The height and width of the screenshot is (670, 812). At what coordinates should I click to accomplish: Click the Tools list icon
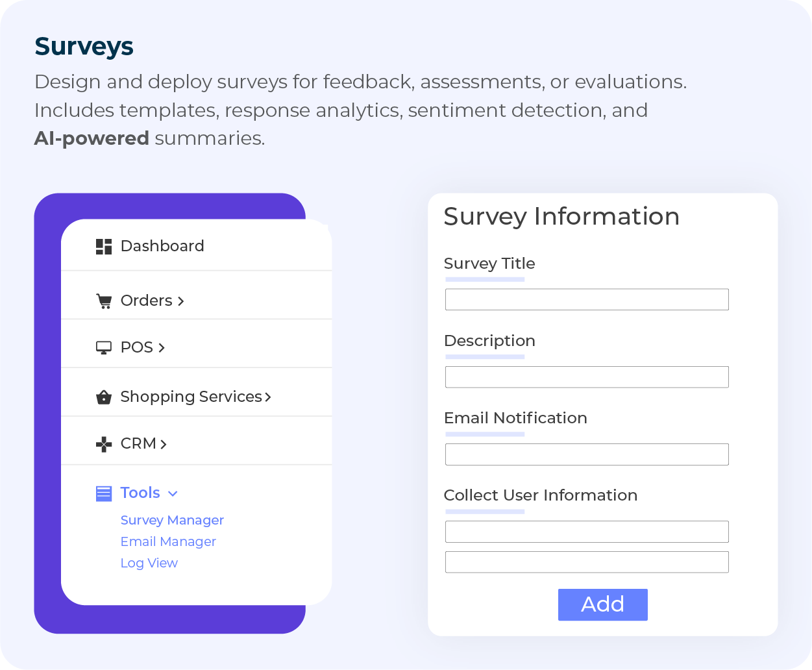coord(104,493)
